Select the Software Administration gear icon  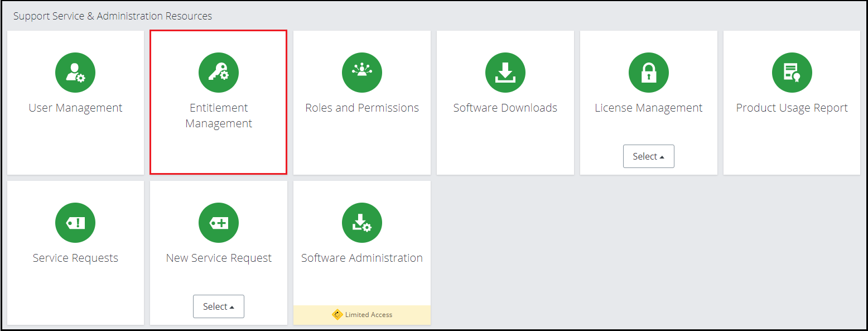point(362,223)
